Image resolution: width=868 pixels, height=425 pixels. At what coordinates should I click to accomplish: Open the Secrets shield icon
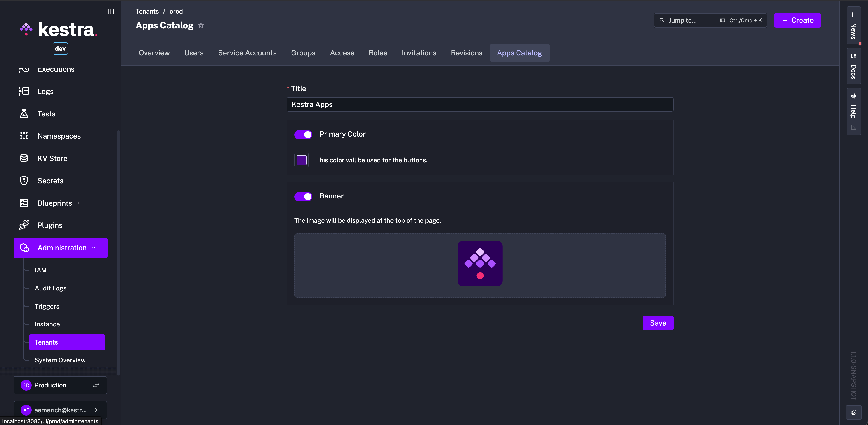(x=24, y=180)
